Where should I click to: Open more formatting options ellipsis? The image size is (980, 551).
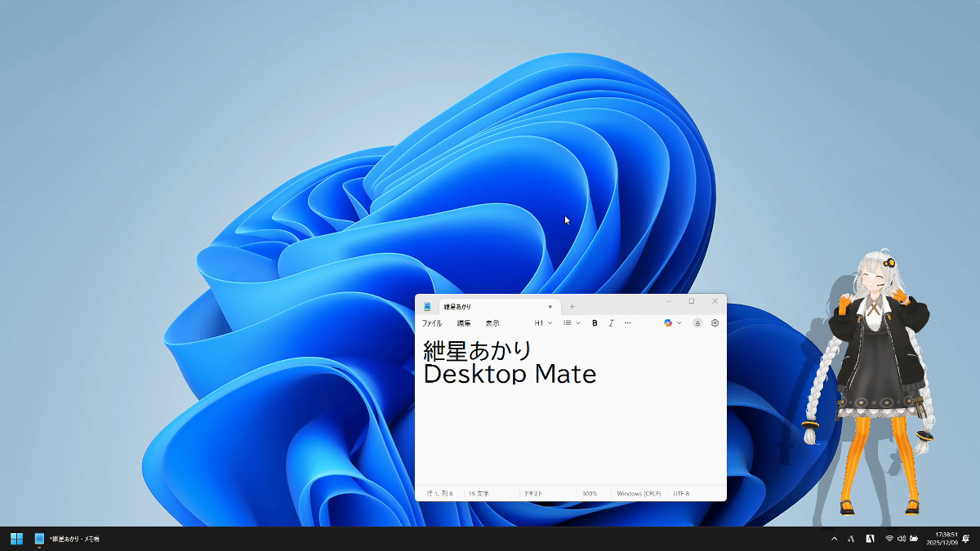(x=627, y=323)
